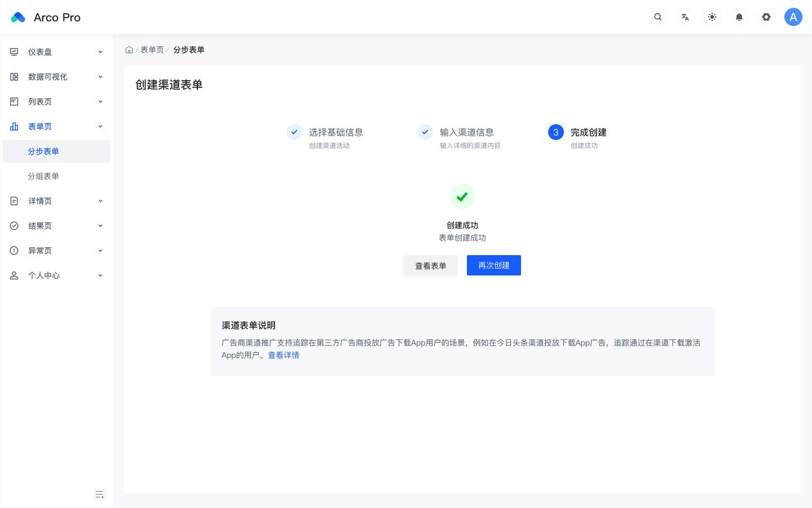
Task: Open the 数据可视化 menu label
Action: [x=48, y=77]
